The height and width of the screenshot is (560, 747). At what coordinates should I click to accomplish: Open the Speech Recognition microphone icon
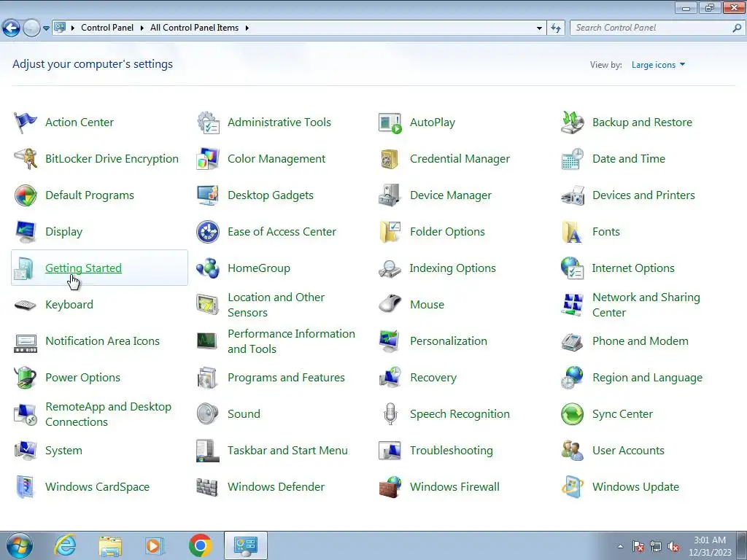(x=390, y=414)
